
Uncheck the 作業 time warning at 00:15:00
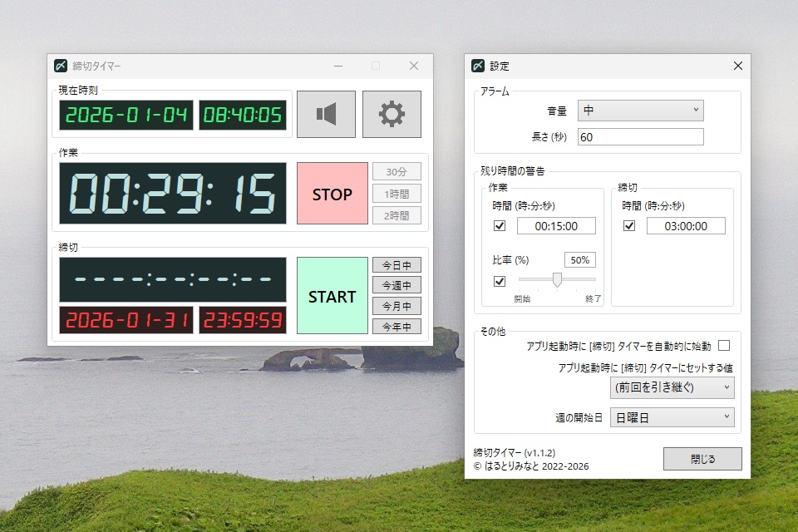tap(498, 225)
